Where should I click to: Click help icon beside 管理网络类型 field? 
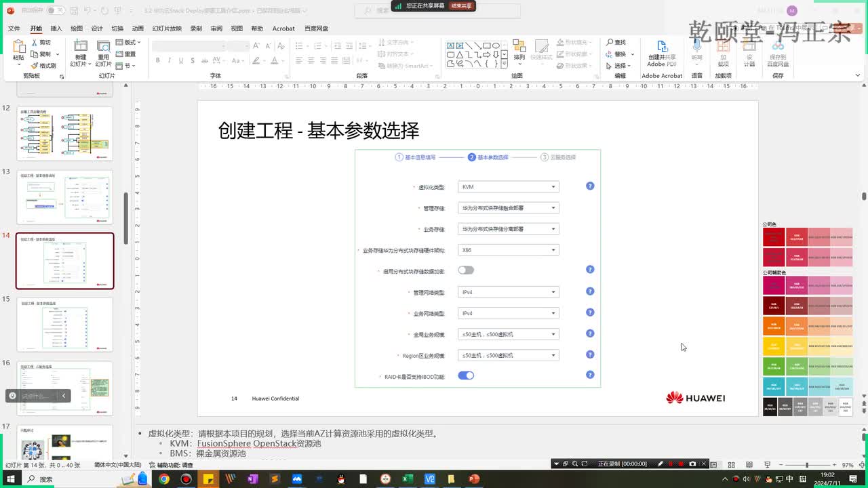tap(590, 291)
